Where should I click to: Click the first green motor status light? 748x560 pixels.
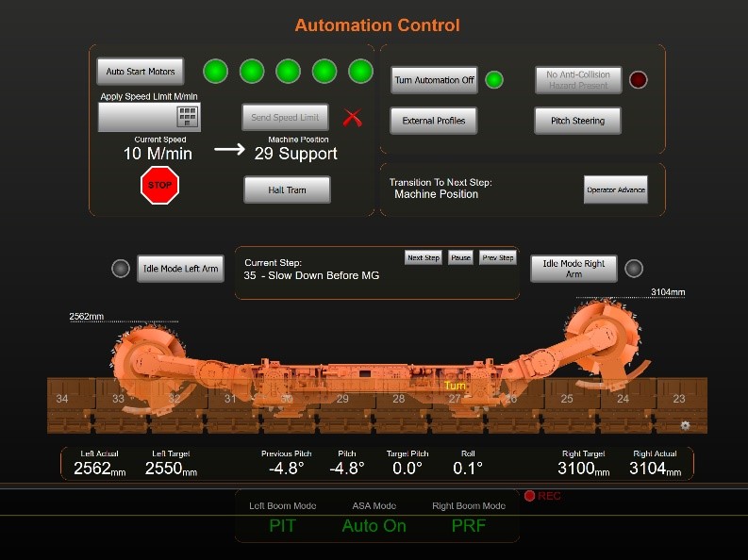(x=216, y=72)
